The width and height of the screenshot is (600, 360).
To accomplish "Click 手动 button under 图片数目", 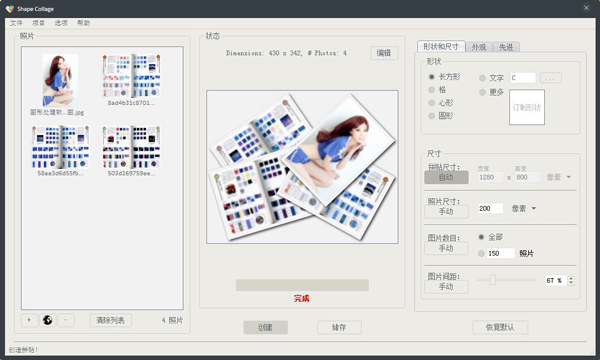I will (x=446, y=248).
